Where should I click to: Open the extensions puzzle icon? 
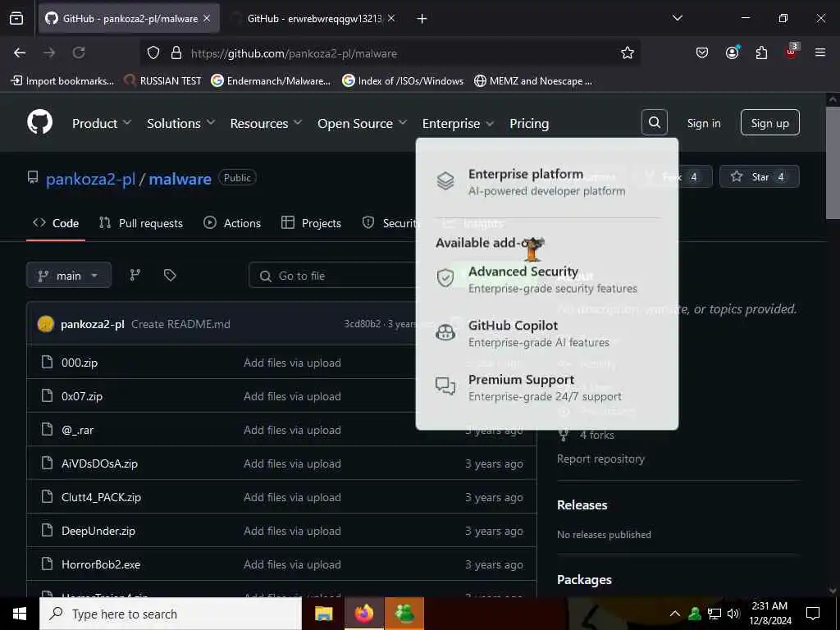click(761, 52)
